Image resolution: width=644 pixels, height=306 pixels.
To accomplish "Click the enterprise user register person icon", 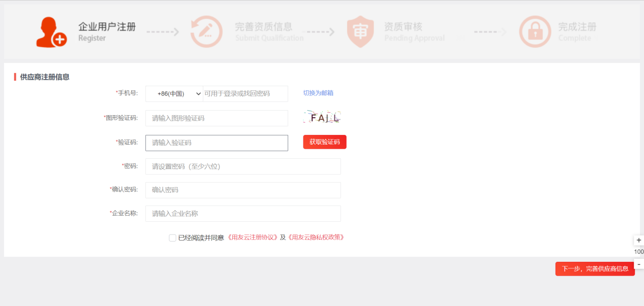I will (51, 32).
